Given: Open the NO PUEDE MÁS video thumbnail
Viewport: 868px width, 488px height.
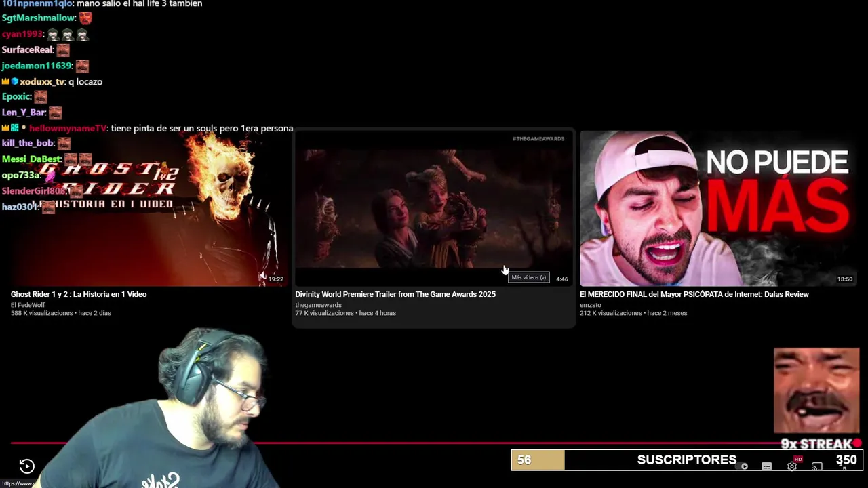Looking at the screenshot, I should click(718, 208).
